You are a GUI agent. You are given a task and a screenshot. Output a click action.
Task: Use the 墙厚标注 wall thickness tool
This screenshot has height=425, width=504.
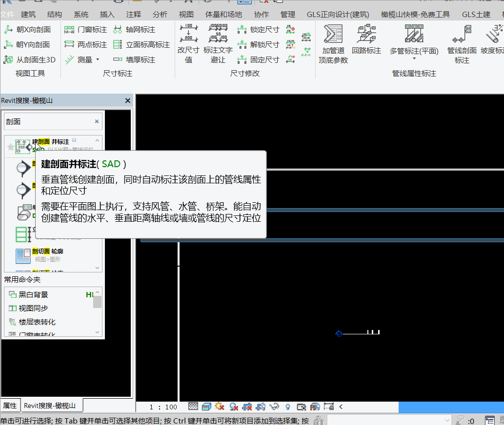click(x=134, y=59)
